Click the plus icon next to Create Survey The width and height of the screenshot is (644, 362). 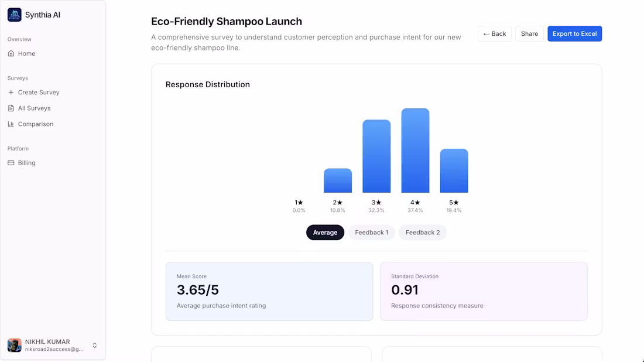pos(12,92)
